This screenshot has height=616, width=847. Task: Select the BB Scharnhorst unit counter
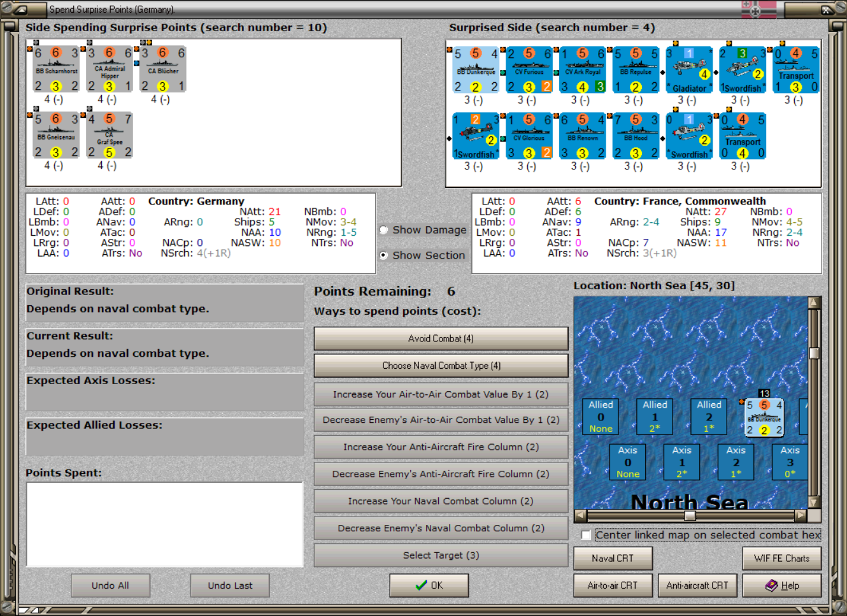[x=56, y=69]
